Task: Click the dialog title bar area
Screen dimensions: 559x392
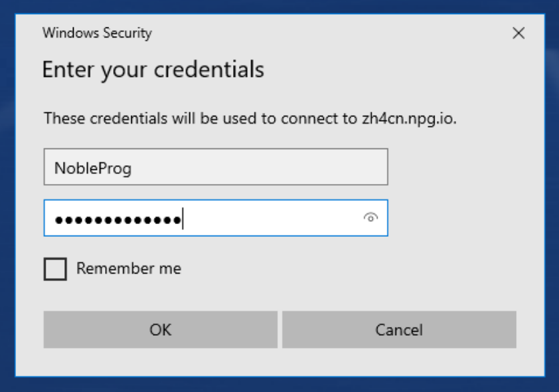Action: pyautogui.click(x=321, y=33)
